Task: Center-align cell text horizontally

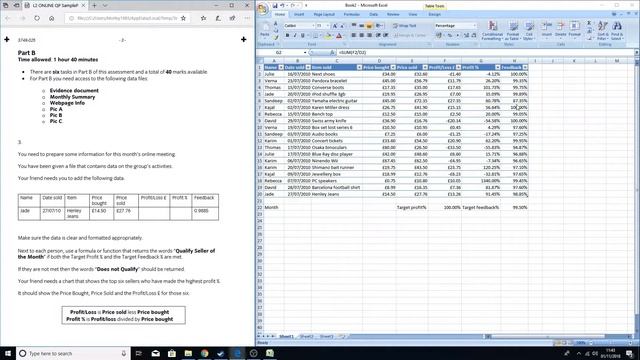Action: coord(361,36)
